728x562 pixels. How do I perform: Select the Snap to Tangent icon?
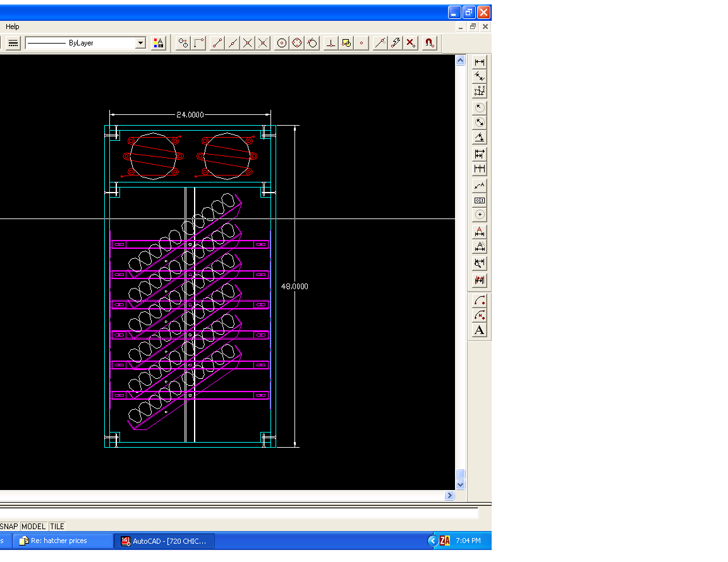click(x=312, y=43)
